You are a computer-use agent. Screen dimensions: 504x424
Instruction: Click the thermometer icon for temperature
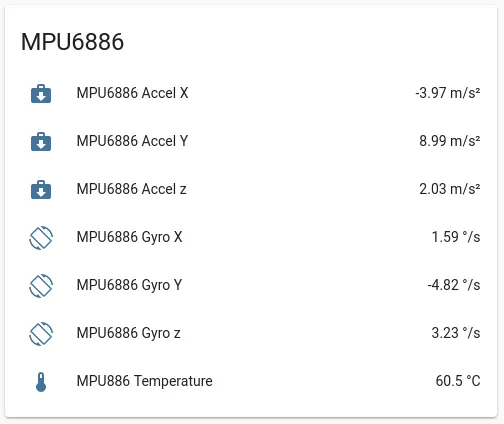41,382
